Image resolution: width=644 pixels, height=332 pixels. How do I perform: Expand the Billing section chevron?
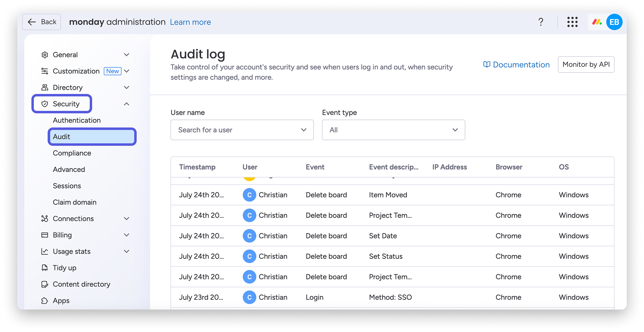pyautogui.click(x=127, y=235)
